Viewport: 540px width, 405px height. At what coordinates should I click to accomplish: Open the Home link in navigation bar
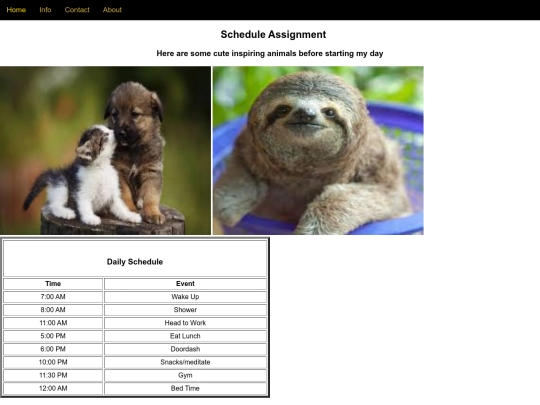click(x=16, y=10)
